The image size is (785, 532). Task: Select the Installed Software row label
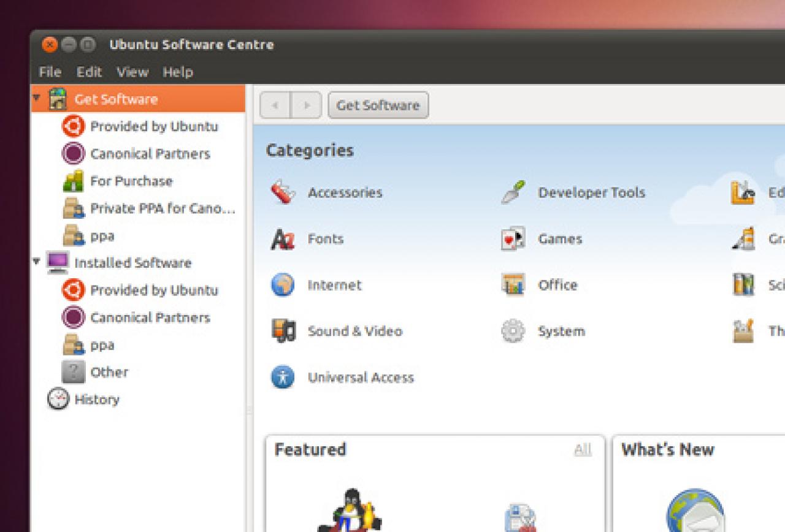[133, 263]
